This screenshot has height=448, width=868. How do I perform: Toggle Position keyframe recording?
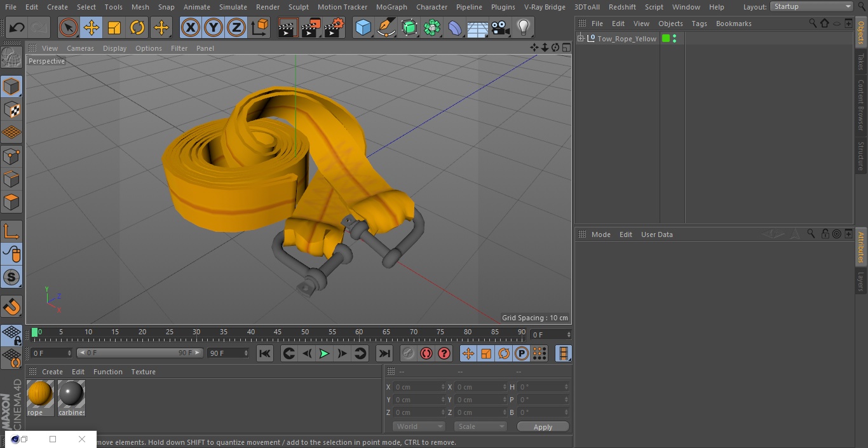468,353
